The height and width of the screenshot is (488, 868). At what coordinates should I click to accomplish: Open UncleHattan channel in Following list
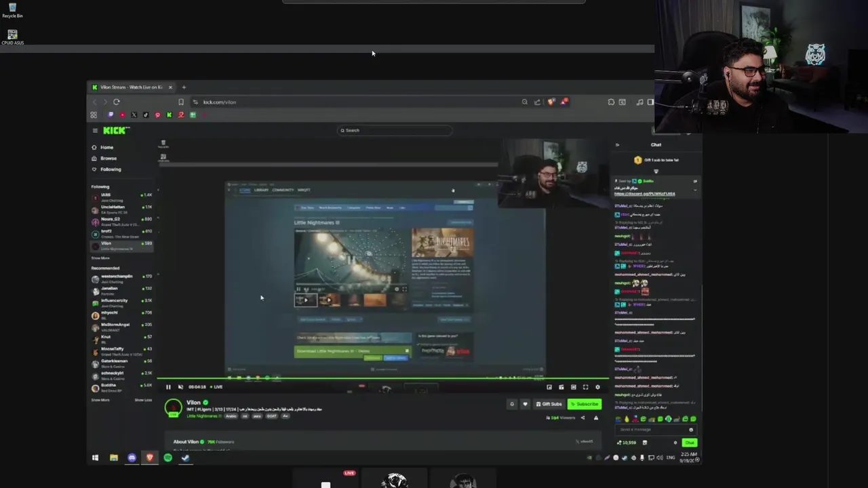coord(122,208)
